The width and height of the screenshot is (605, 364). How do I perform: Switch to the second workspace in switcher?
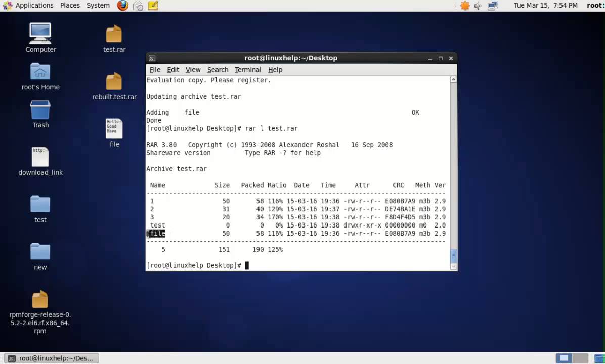click(580, 358)
